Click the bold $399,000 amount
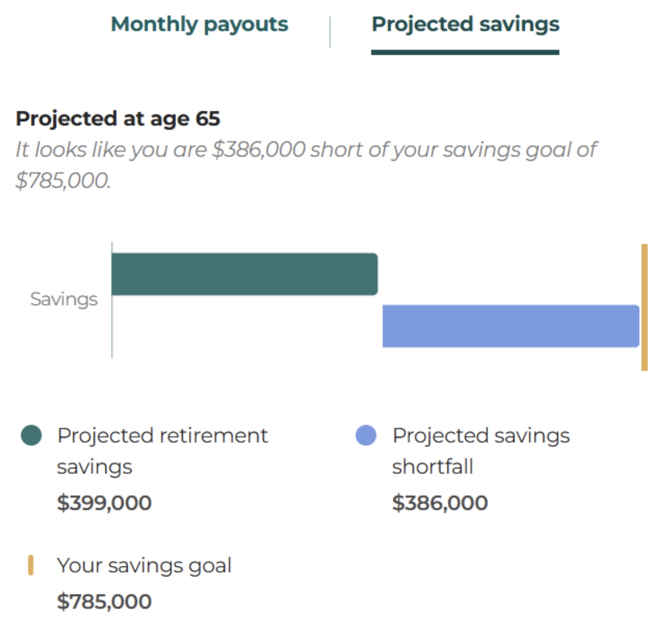Viewport: 672px width, 626px height. [x=104, y=503]
